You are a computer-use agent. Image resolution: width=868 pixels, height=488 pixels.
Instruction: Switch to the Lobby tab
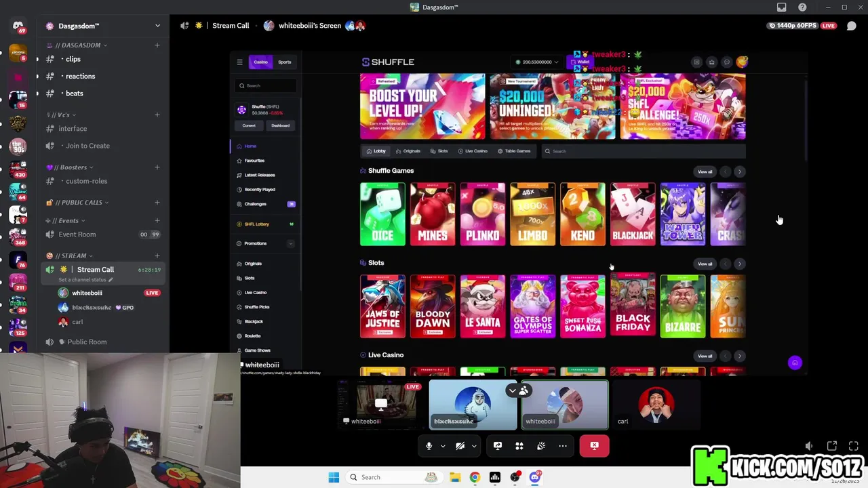(376, 151)
